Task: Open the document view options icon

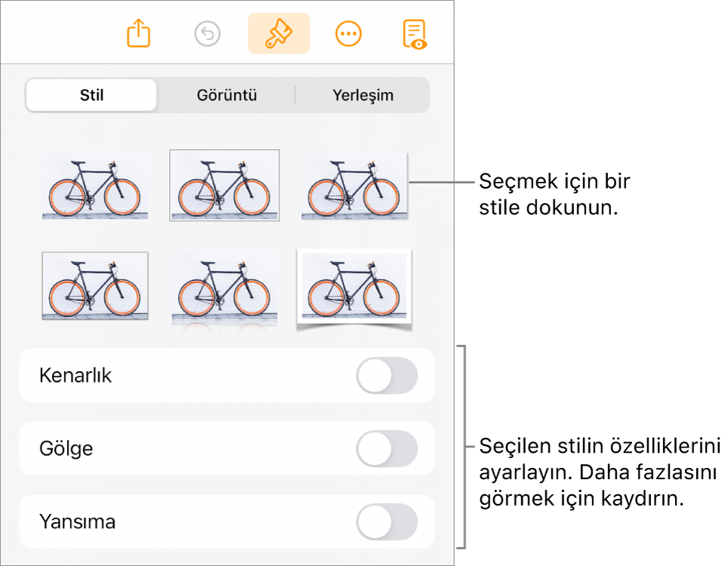Action: tap(415, 34)
